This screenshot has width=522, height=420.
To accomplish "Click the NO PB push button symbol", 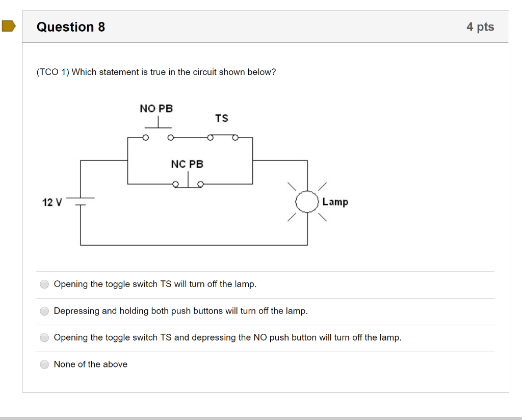I will [158, 129].
